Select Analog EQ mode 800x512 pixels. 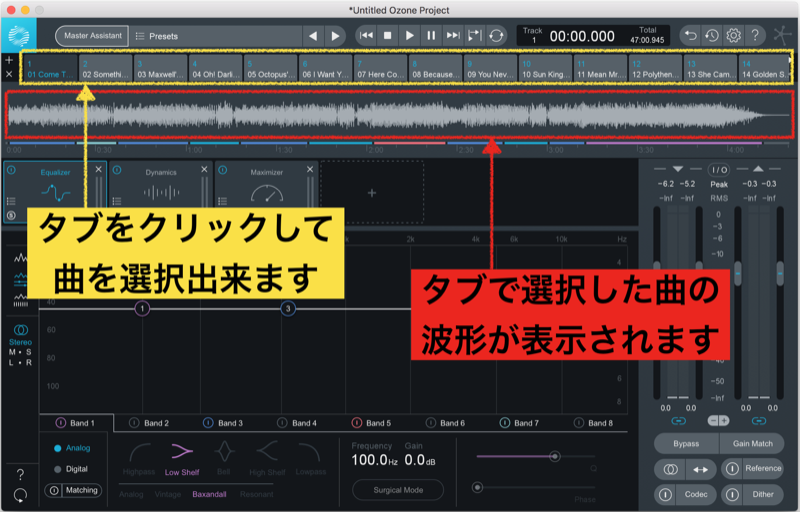[72, 448]
